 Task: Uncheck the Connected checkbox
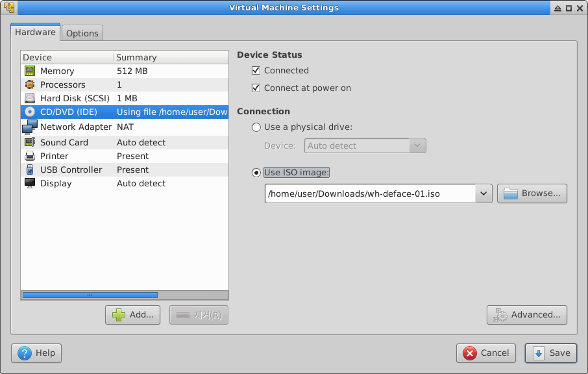pyautogui.click(x=256, y=71)
